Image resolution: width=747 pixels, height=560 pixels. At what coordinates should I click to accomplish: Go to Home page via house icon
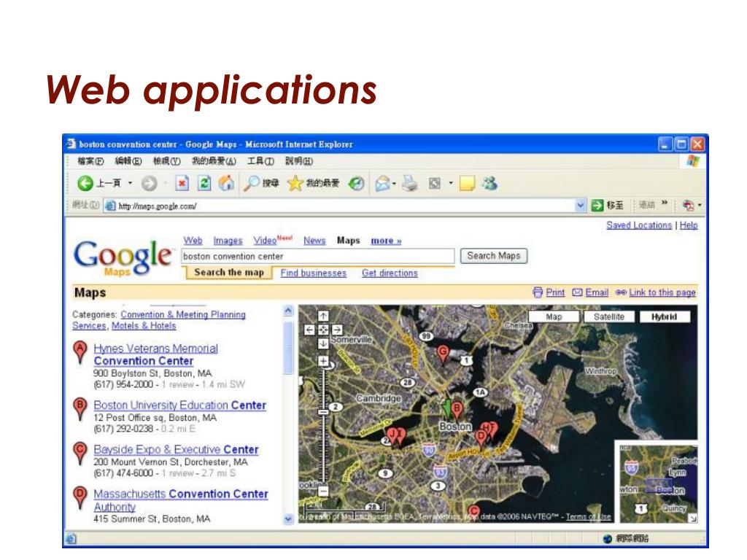226,183
